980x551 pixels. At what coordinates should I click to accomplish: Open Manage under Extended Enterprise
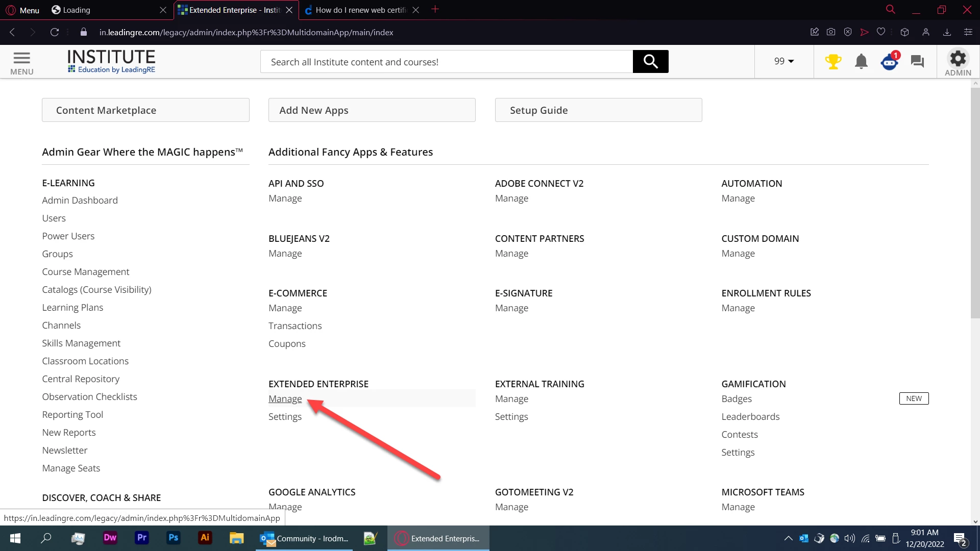pos(285,399)
